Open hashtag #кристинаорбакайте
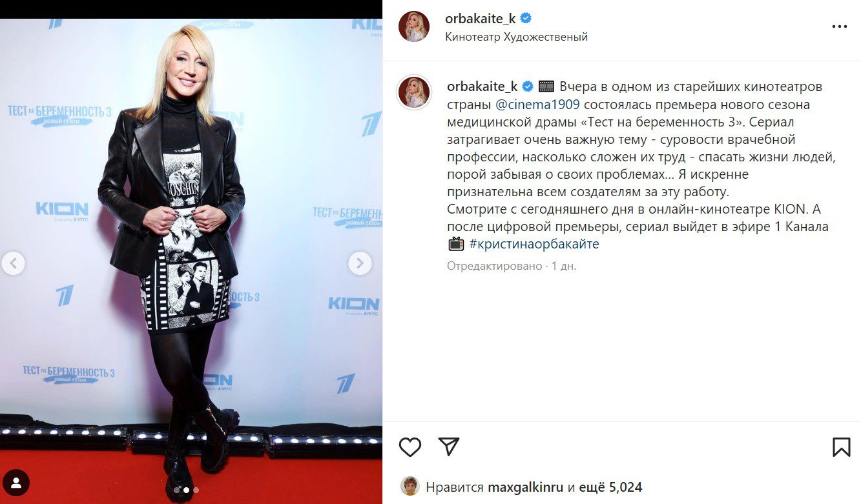Screen dimensions: 861x504 click(534, 244)
